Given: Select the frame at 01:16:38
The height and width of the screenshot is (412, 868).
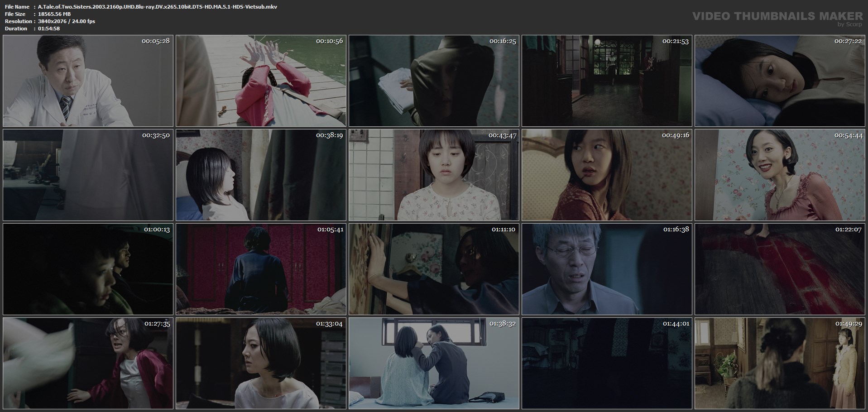Looking at the screenshot, I should (607, 269).
